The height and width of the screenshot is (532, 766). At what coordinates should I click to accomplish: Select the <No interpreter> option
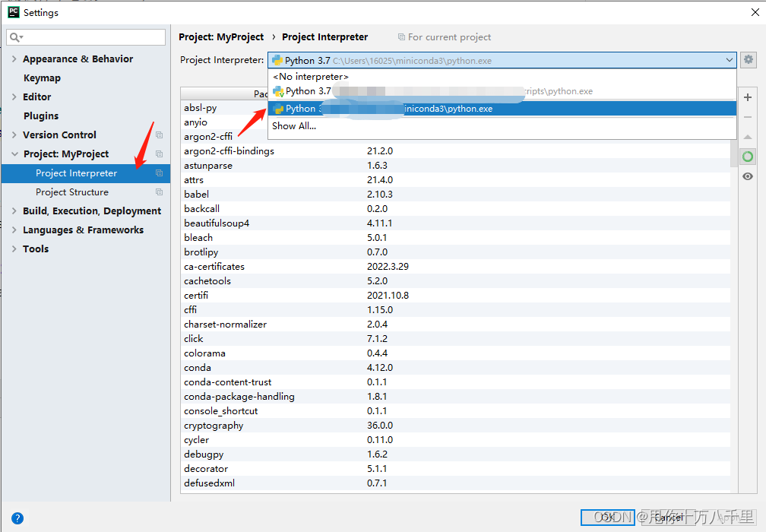pos(502,77)
